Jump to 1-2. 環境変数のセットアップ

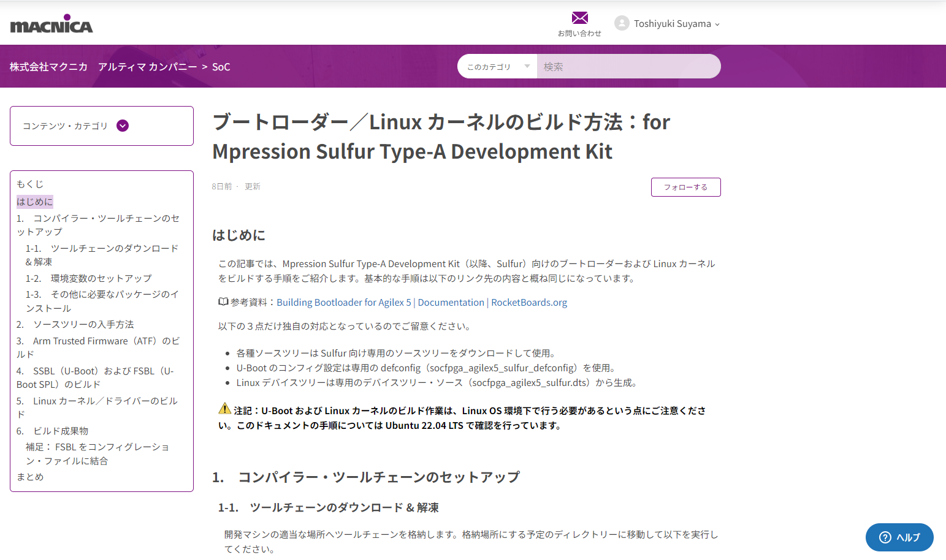89,278
